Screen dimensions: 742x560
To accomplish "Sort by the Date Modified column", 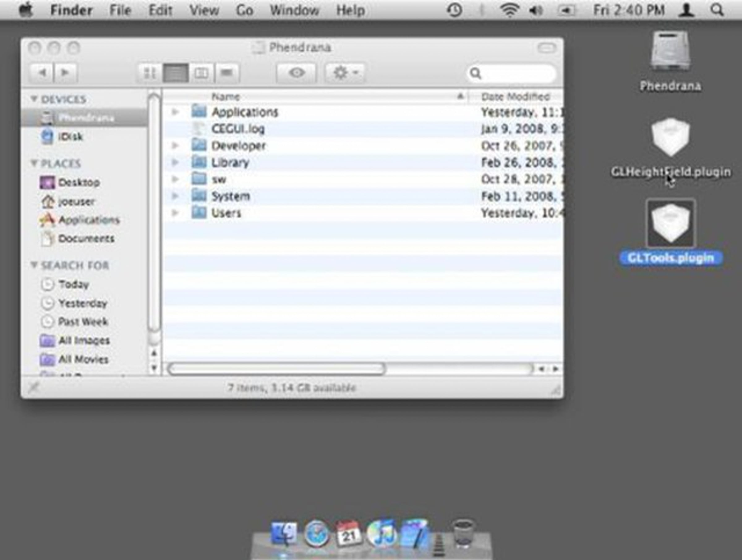I will coord(516,97).
